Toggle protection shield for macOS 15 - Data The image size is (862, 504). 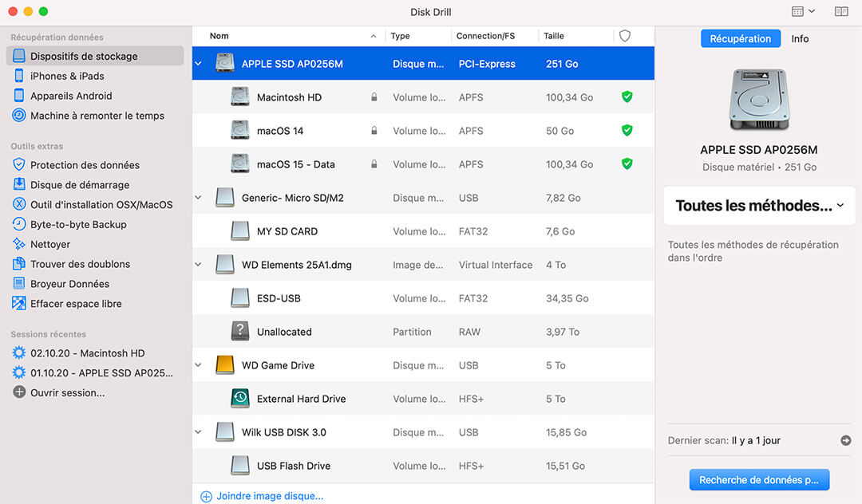pos(627,163)
